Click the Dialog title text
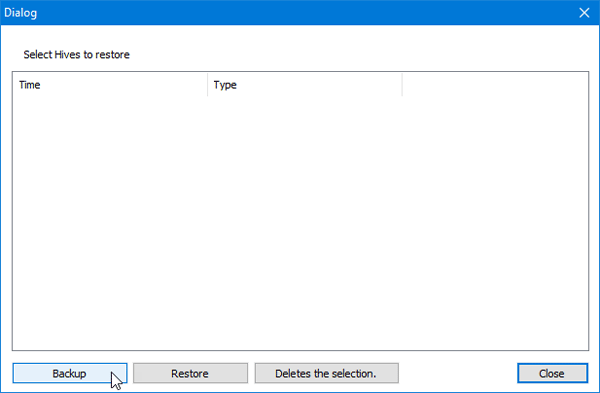The width and height of the screenshot is (600, 393). (21, 13)
